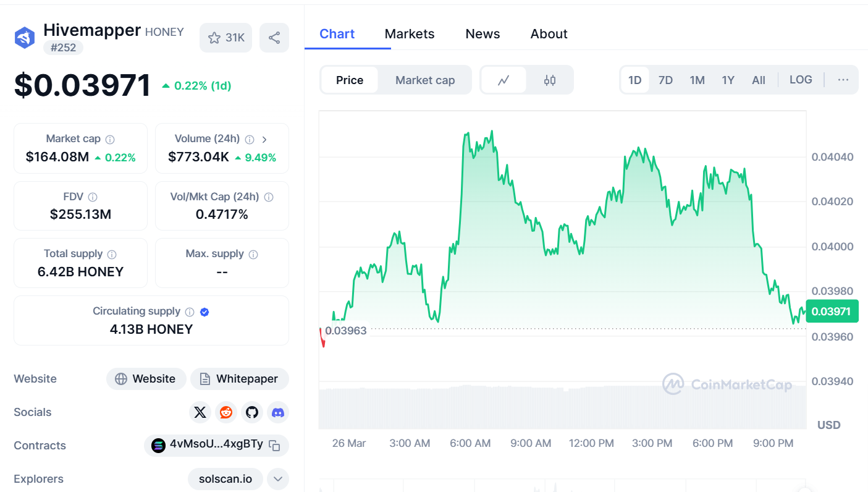Click the share icon next to the star
This screenshot has height=492, width=868.
274,37
